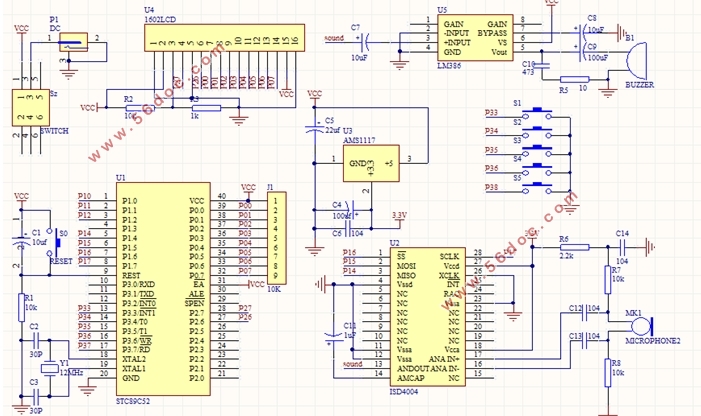This screenshot has height=416, width=701.
Task: Select the LM386 amplifier U5
Action: (475, 38)
